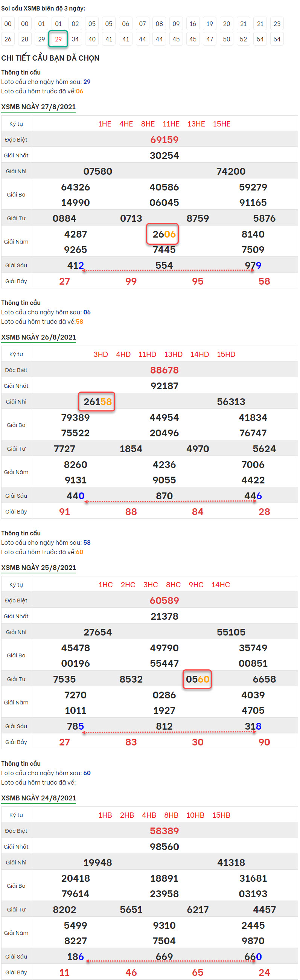
Task: Open the XSMB NGÀY 27/8/2021 heading
Action: click(38, 107)
